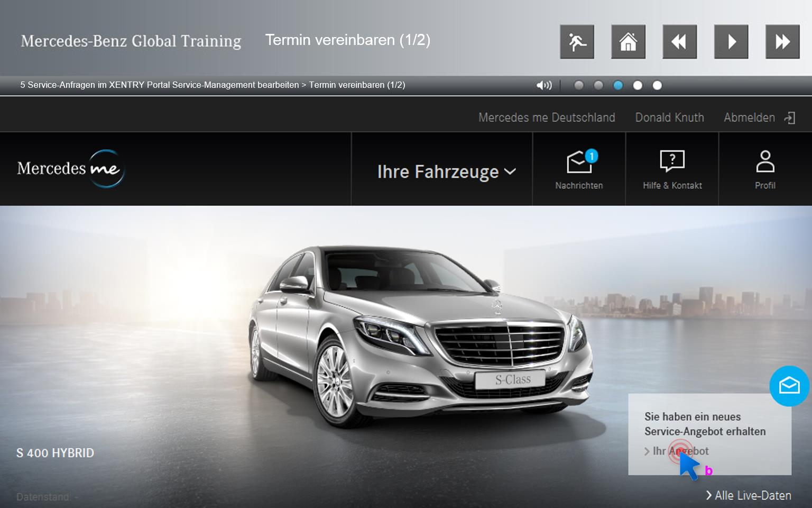The image size is (812, 508).
Task: Click the fast-forward double-arrow button
Action: point(782,42)
